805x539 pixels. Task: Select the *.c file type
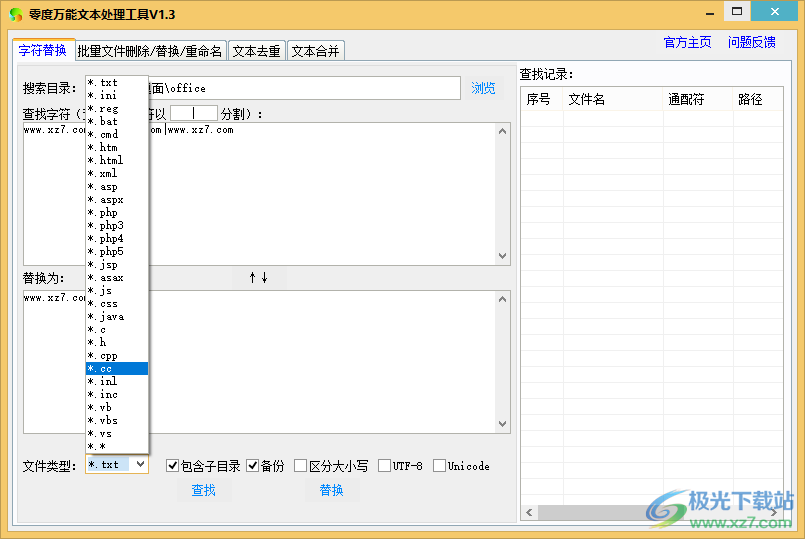117,330
